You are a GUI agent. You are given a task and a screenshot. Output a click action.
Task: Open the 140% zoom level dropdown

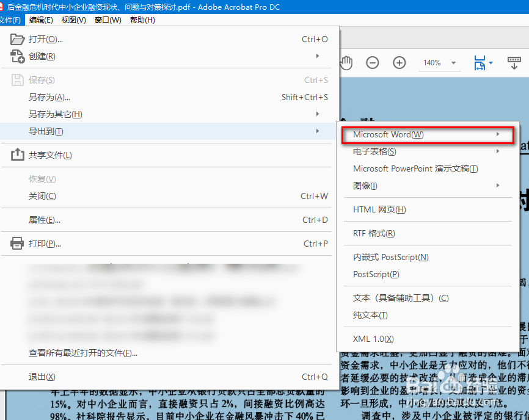(453, 63)
